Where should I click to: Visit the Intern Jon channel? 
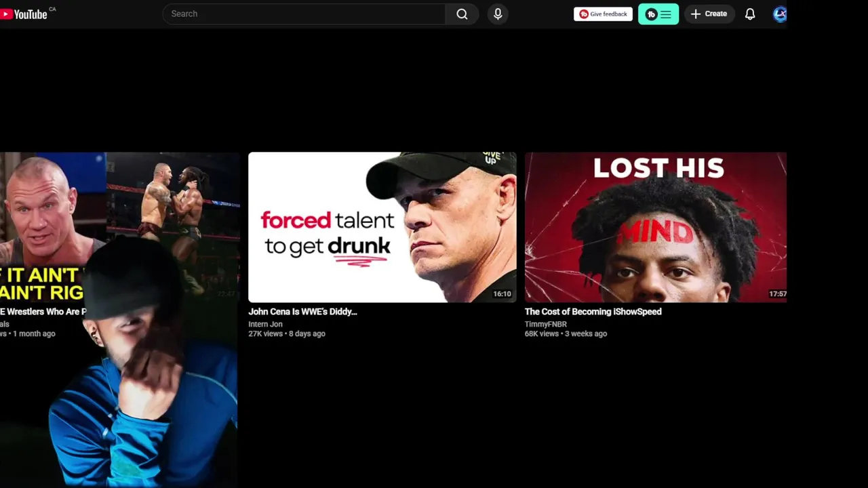tap(265, 324)
